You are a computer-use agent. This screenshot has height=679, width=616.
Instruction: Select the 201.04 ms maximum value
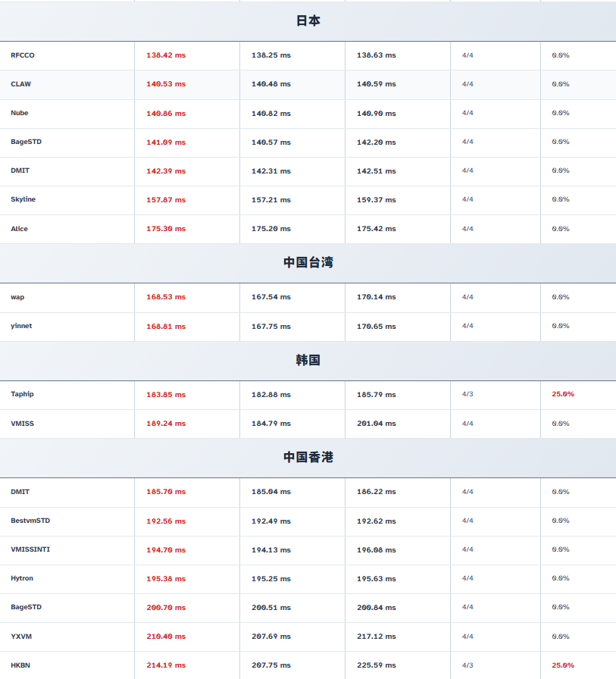377,424
